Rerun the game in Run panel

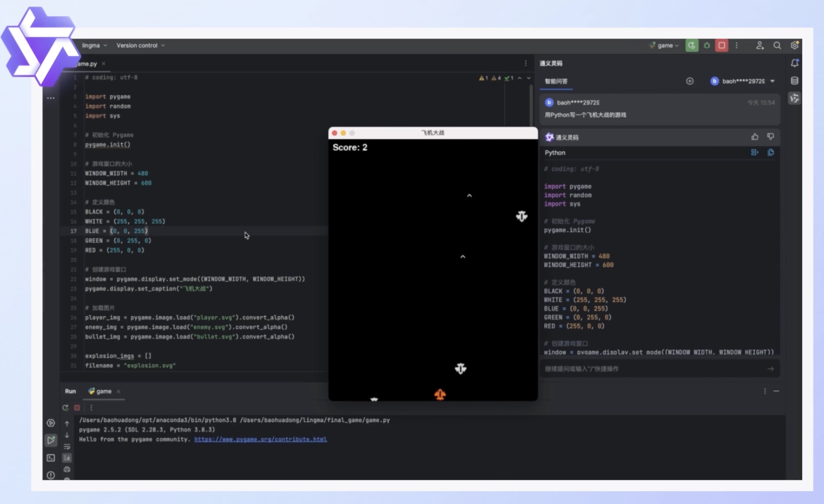coord(65,408)
